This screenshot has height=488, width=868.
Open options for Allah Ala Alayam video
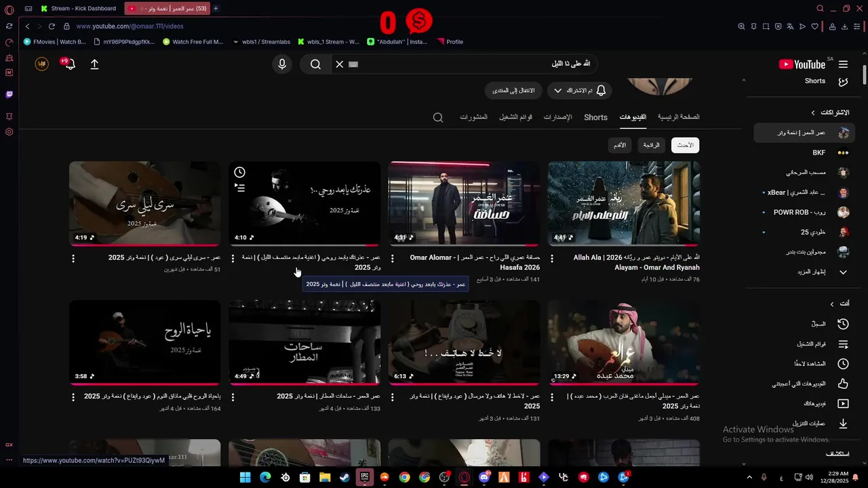pyautogui.click(x=552, y=258)
